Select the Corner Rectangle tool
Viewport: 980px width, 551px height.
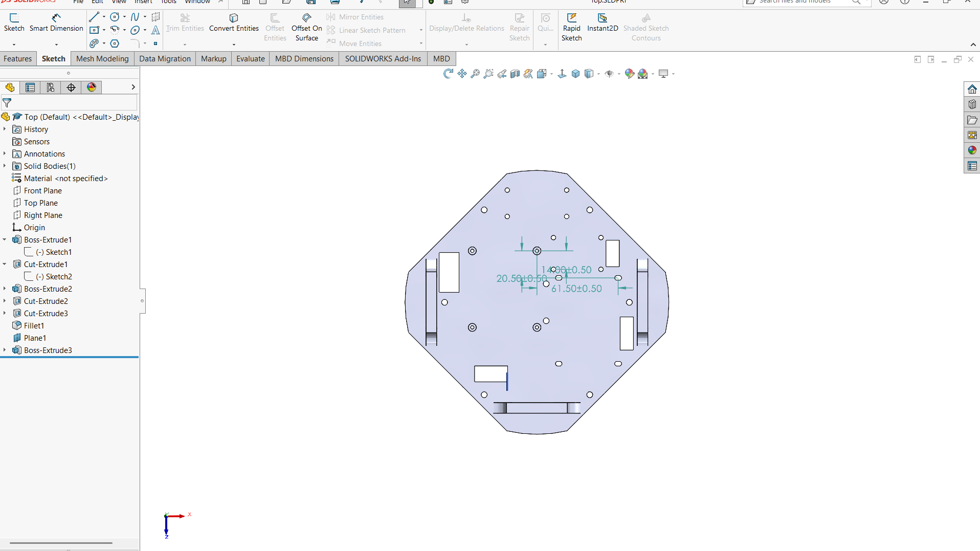(94, 30)
